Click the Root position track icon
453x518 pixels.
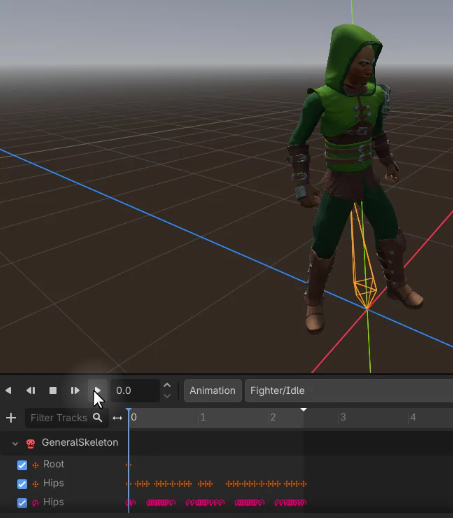click(x=35, y=465)
